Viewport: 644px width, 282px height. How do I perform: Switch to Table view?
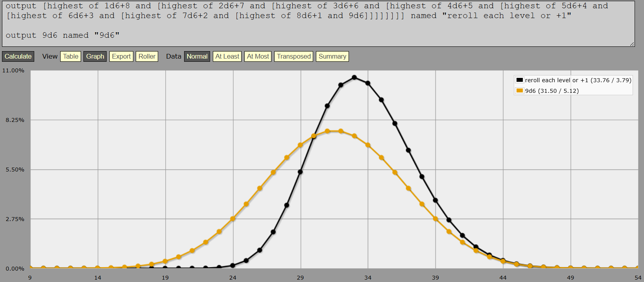tap(71, 57)
